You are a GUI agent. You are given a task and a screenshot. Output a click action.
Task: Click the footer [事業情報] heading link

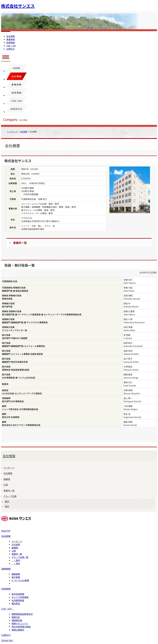6,569
